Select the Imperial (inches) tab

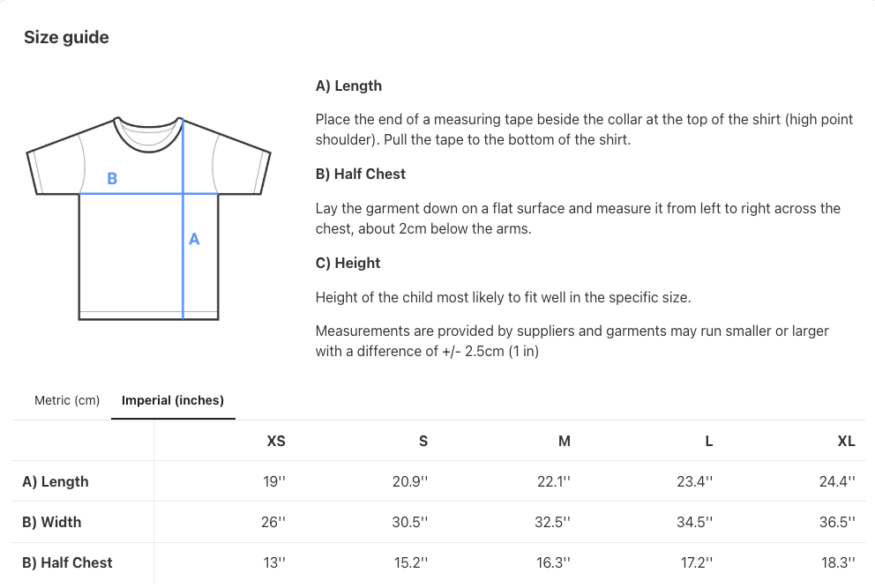tap(173, 400)
